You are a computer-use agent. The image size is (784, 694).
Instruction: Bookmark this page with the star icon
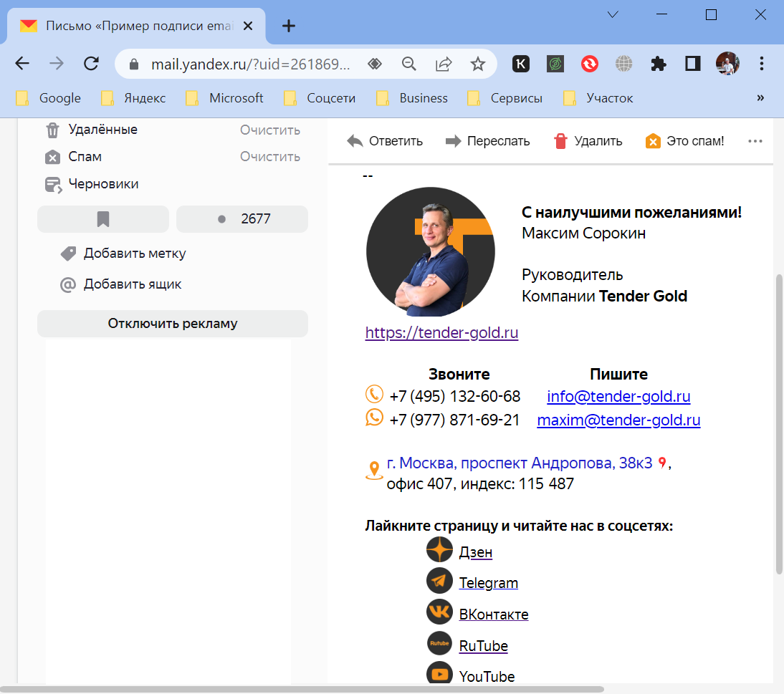coord(478,64)
